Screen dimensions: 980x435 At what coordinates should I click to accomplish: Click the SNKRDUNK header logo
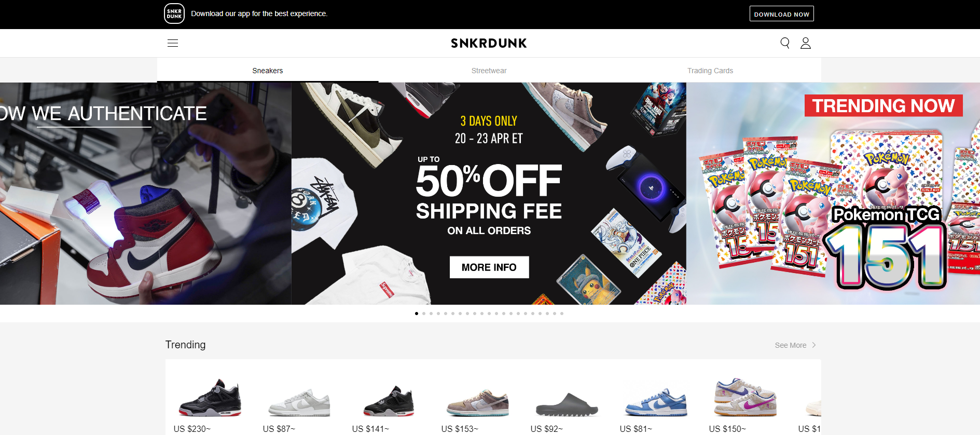pos(489,43)
